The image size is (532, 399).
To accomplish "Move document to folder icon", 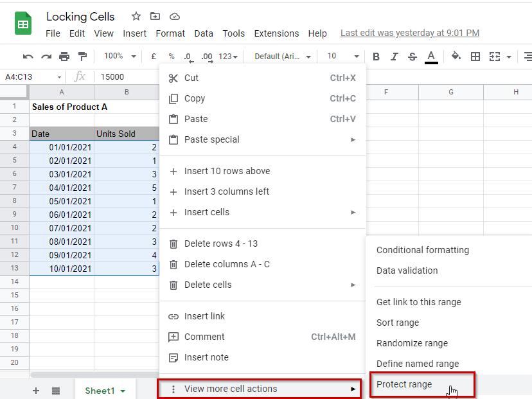I will pos(155,16).
